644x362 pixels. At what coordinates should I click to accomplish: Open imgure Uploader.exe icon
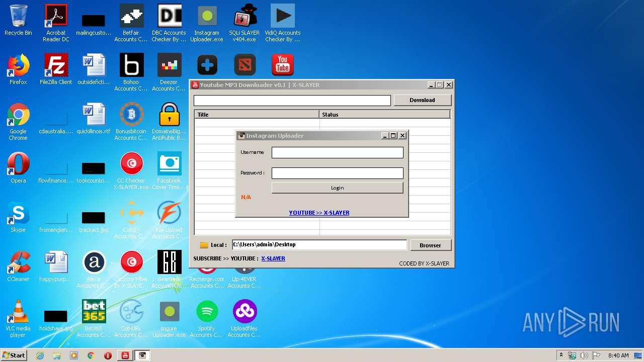coord(169,319)
